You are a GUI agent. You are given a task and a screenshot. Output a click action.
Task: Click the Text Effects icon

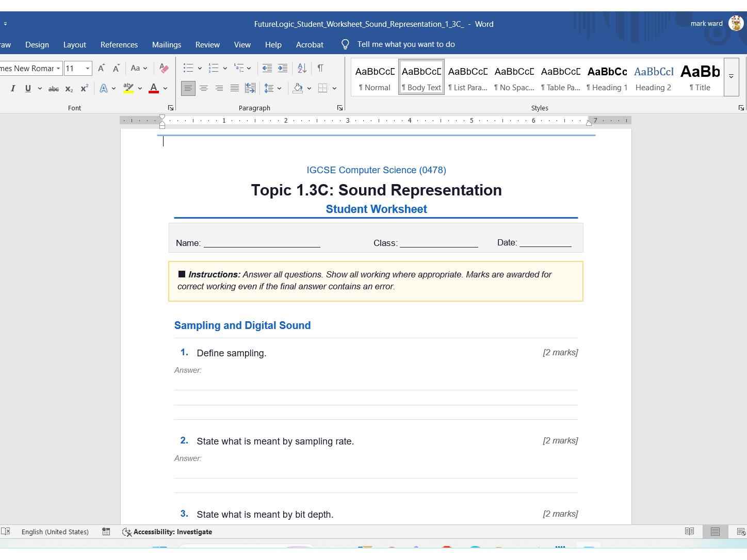[x=104, y=89]
